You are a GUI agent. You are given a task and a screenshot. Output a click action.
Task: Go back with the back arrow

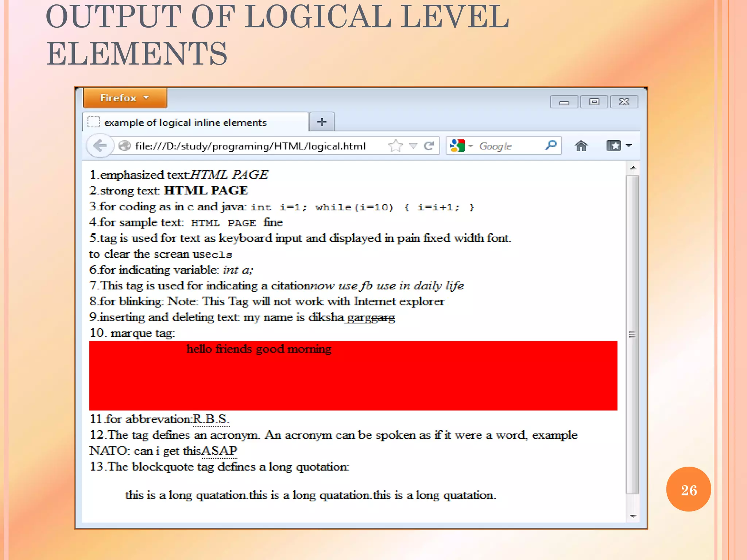tap(100, 146)
